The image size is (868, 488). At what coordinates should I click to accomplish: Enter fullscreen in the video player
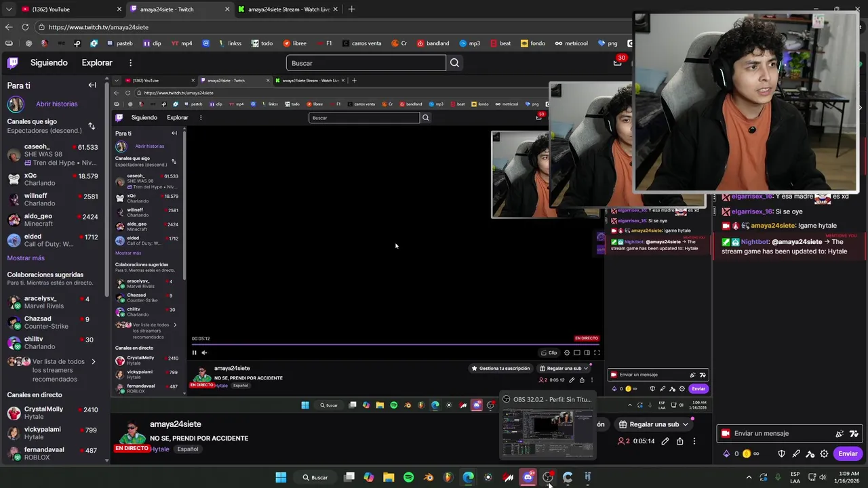(x=597, y=352)
